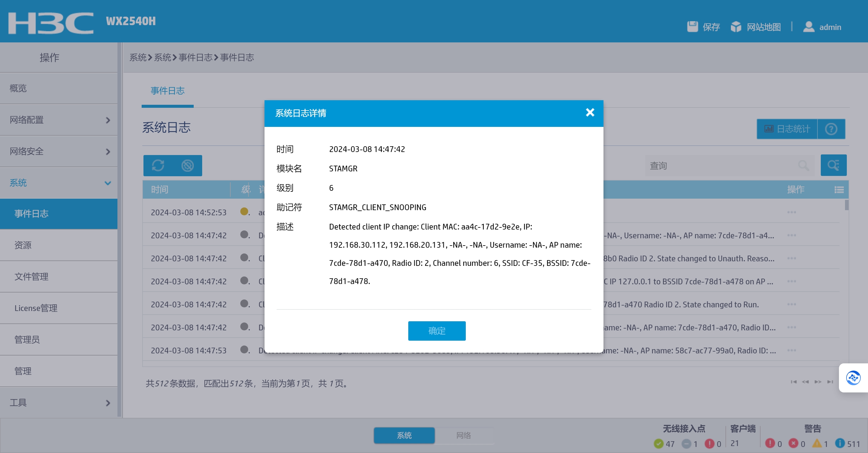
Task: Expand the 网络安全 menu
Action: pyautogui.click(x=59, y=151)
